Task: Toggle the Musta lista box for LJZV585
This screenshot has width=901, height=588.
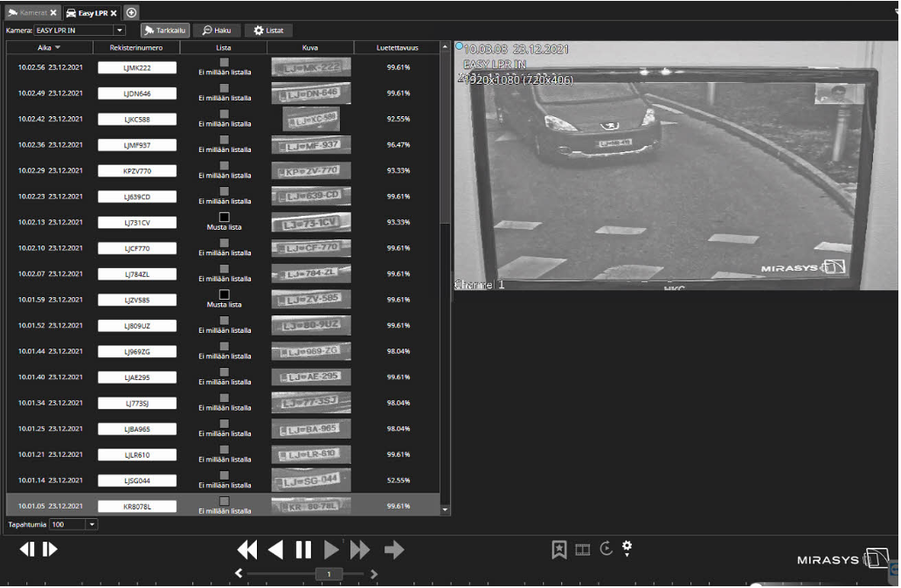Action: click(x=224, y=294)
